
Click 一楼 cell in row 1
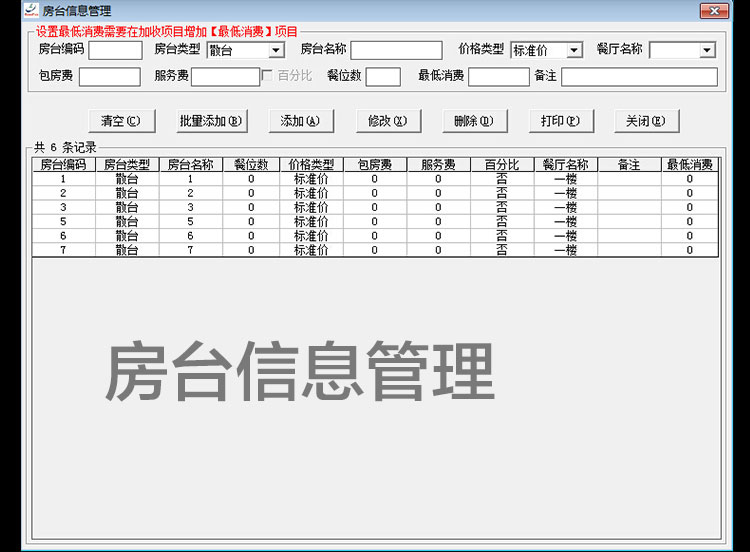566,179
